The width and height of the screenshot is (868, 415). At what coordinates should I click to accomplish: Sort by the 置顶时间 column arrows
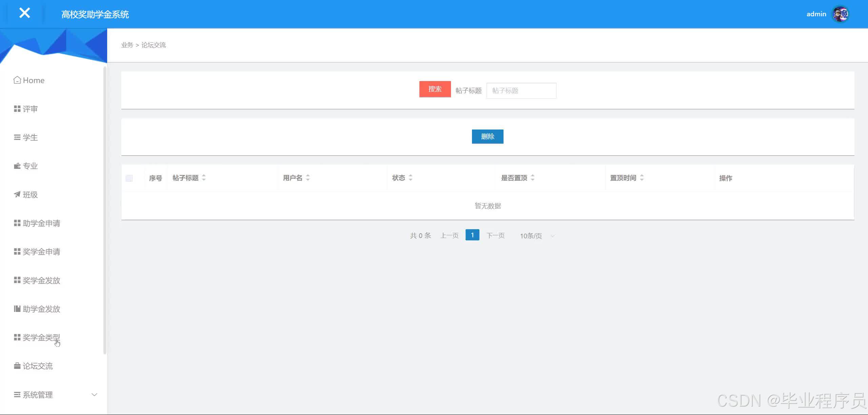point(642,178)
